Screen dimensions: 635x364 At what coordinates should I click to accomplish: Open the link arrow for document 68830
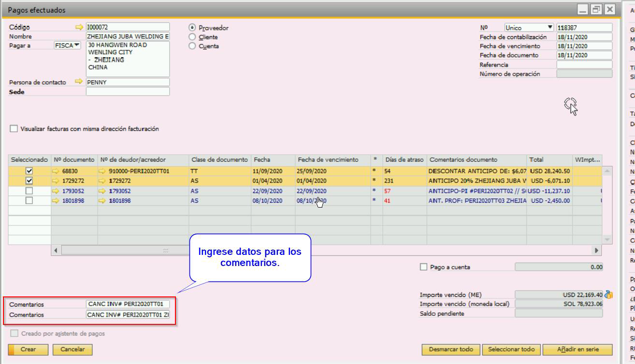click(57, 171)
